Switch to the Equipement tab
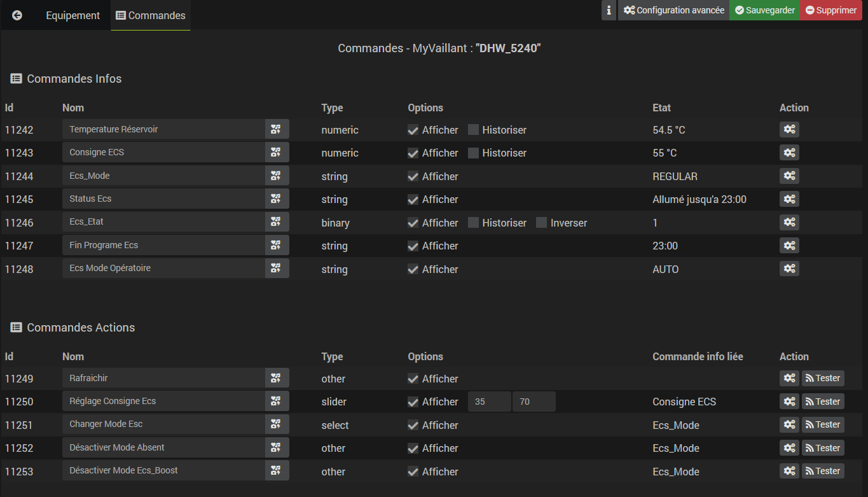 (72, 15)
